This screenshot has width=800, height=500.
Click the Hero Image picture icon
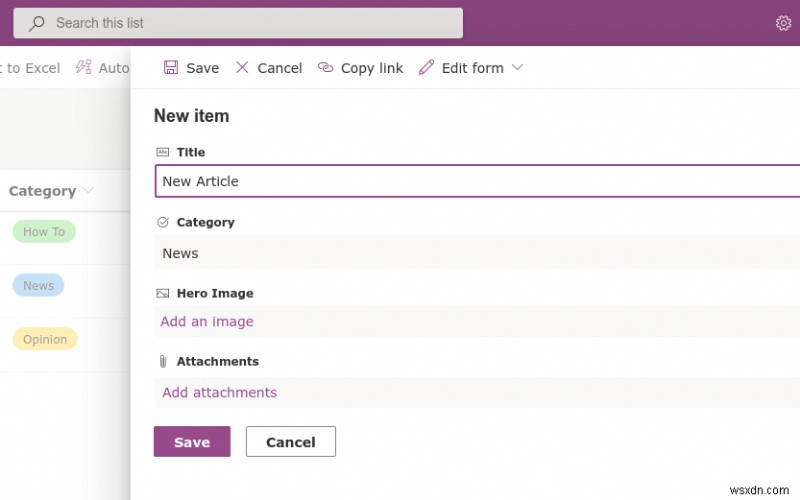(163, 293)
